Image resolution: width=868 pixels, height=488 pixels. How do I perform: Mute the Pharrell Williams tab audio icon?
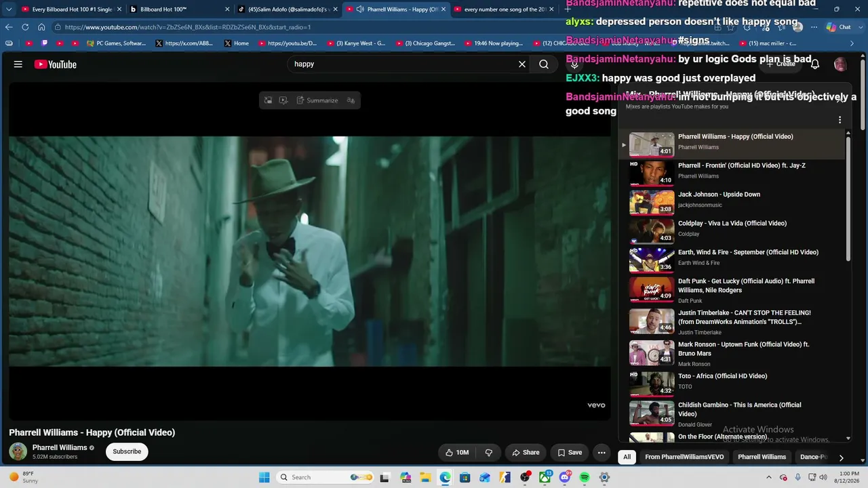[x=360, y=9]
